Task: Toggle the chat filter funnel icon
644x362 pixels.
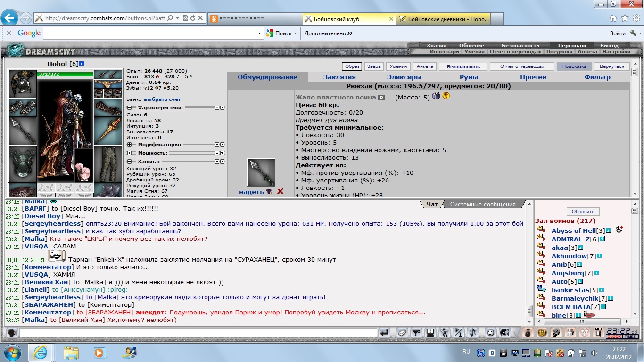Action: (x=416, y=333)
